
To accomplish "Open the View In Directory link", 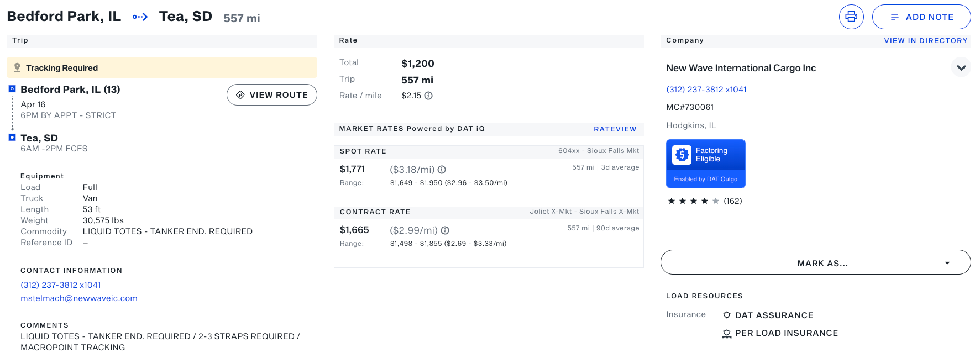I will (926, 40).
